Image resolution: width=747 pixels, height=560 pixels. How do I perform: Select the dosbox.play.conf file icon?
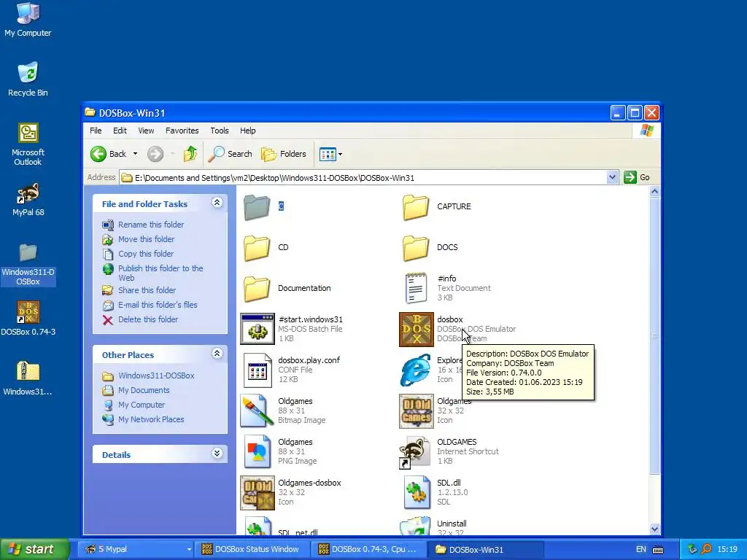point(258,370)
